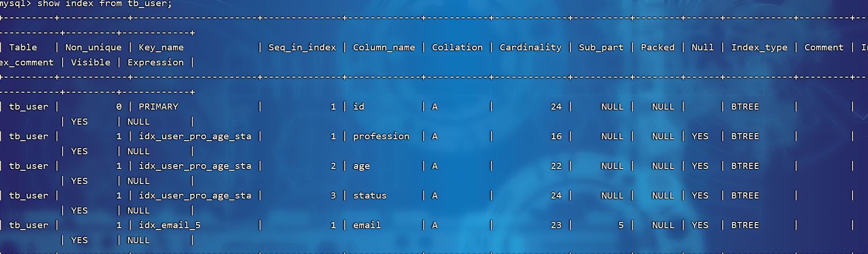The image size is (868, 254).
Task: Click the Seq_in_index column header
Action: point(302,48)
